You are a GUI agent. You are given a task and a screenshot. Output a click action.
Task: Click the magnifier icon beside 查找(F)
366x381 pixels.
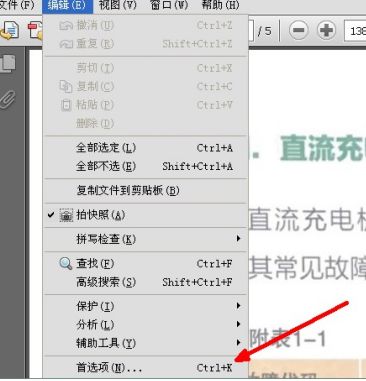(x=66, y=264)
